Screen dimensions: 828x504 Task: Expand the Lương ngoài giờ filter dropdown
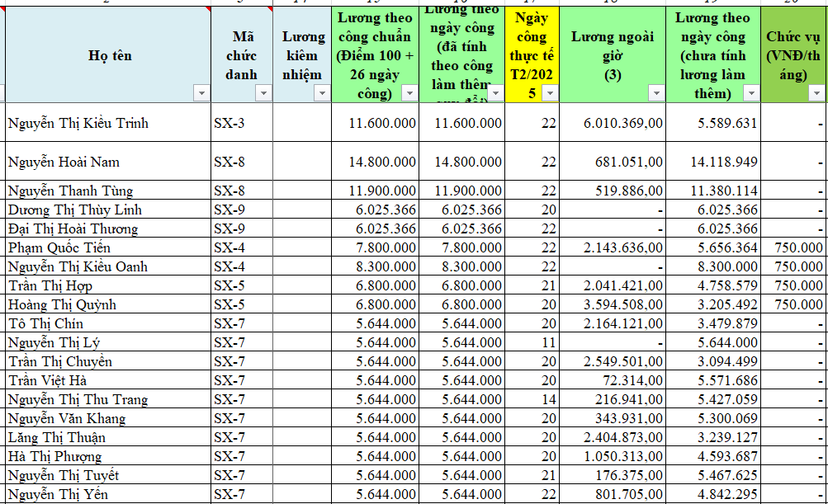(x=655, y=93)
